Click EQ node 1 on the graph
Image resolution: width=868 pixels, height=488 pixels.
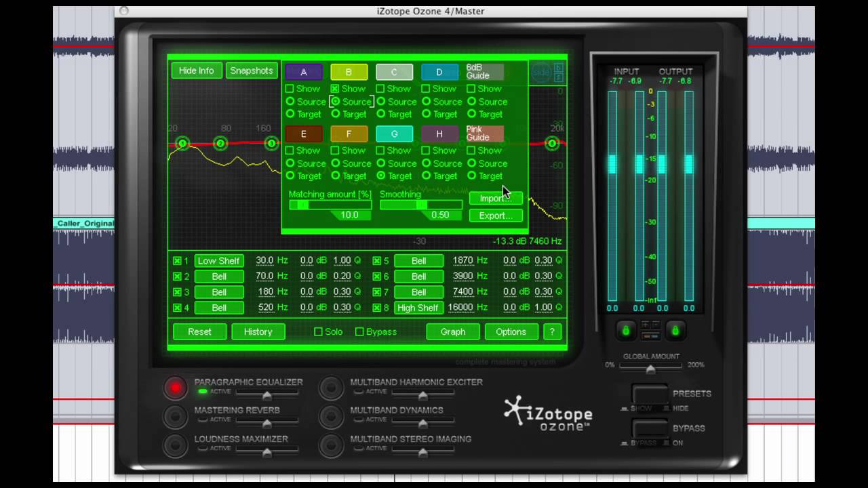[182, 143]
